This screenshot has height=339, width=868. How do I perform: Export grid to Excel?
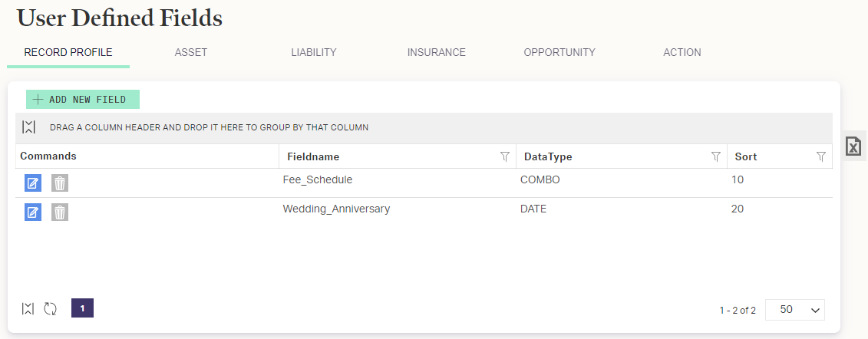click(853, 146)
